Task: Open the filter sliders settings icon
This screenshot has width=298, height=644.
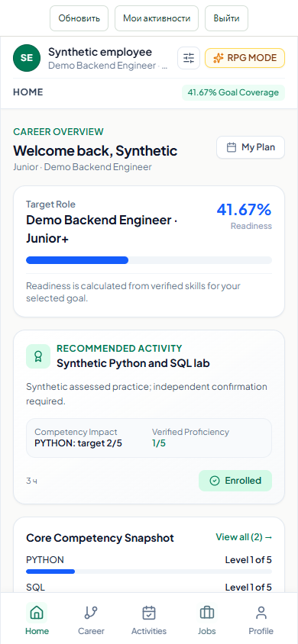Action: [189, 58]
